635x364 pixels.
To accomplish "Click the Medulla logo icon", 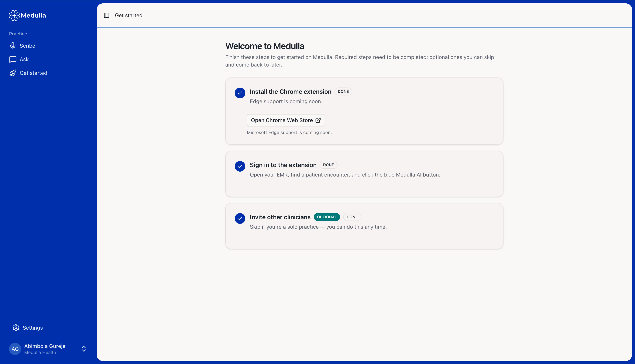I will coord(14,15).
